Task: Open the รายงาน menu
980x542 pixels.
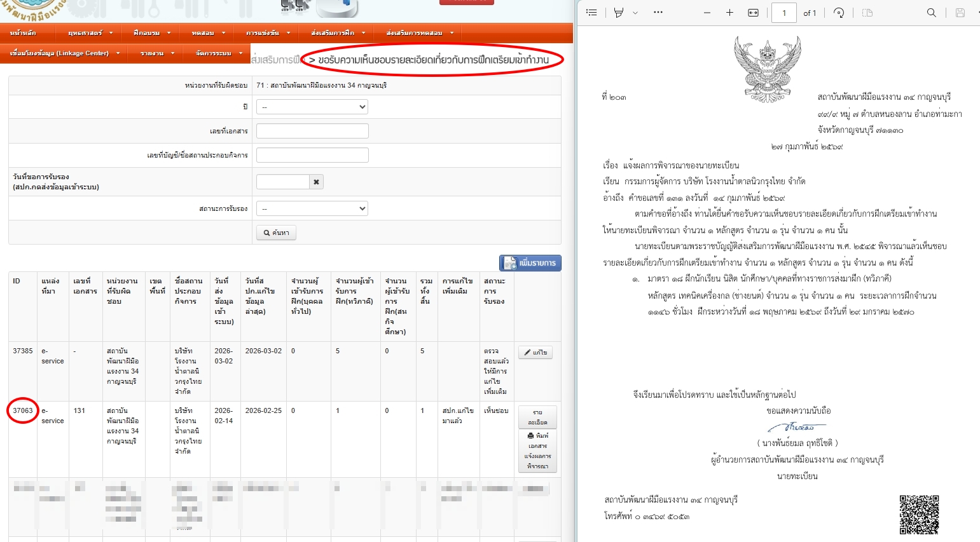Action: tap(156, 53)
